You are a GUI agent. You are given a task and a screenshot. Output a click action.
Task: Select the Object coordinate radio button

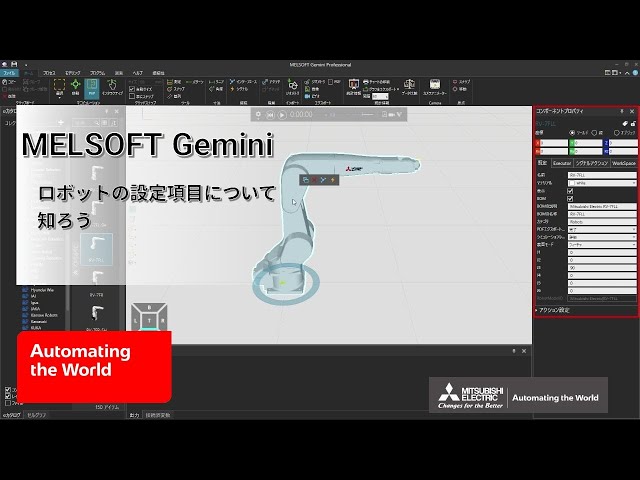click(616, 133)
